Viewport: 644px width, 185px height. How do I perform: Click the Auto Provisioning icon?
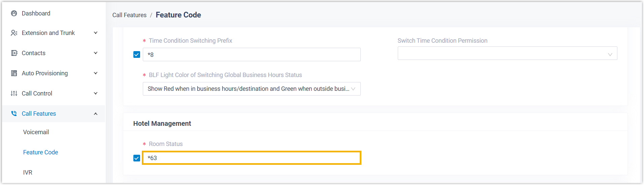(x=14, y=73)
